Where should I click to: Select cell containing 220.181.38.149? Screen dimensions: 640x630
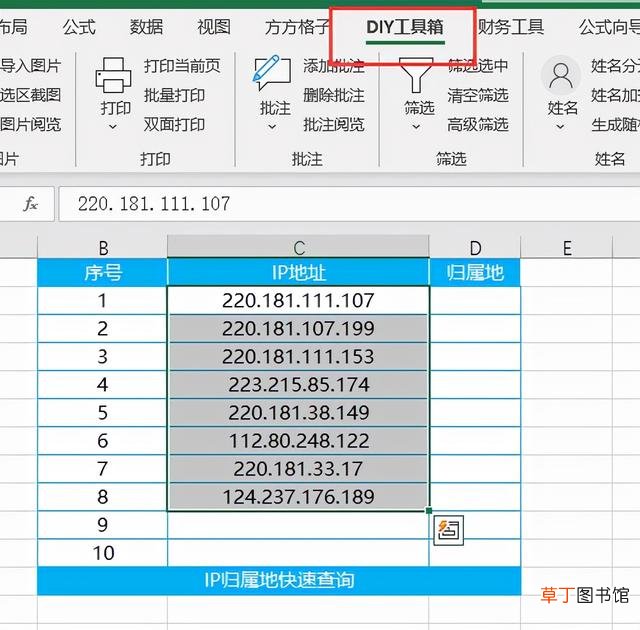click(298, 413)
